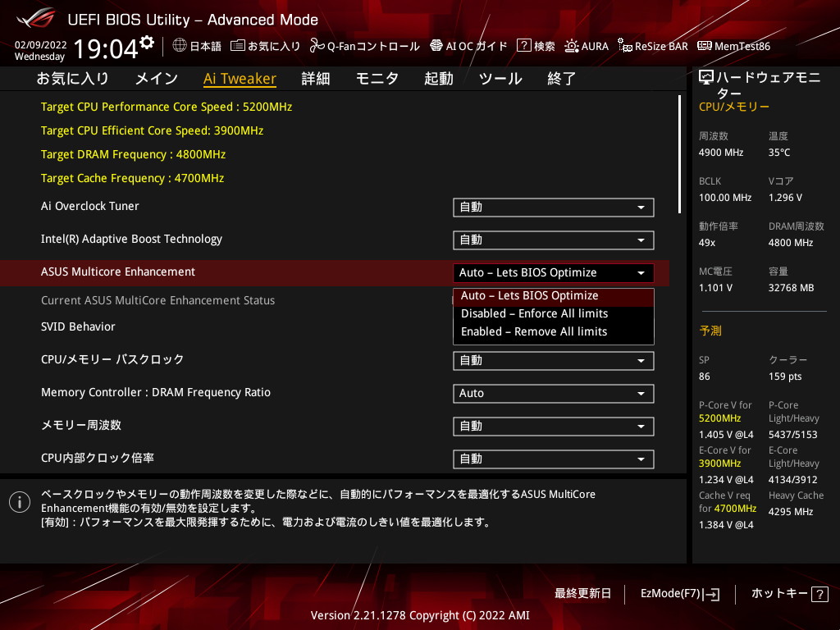Expand Ai Overclock Tuner dropdown

pos(554,208)
